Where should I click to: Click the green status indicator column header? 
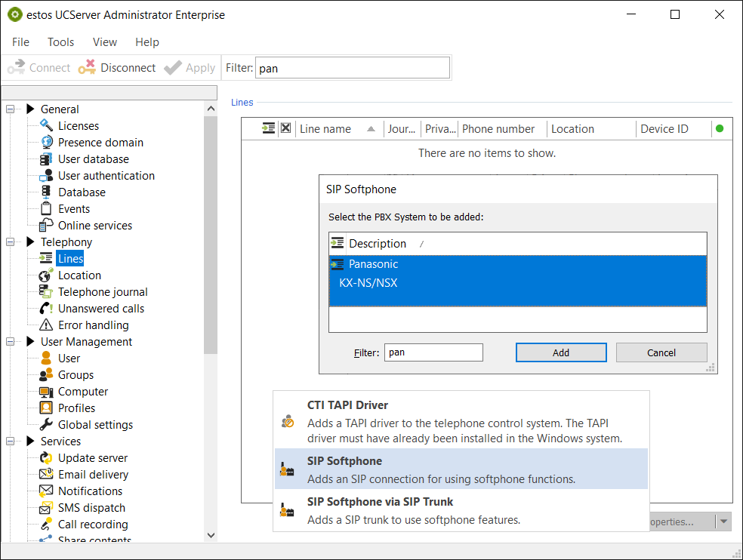point(720,128)
